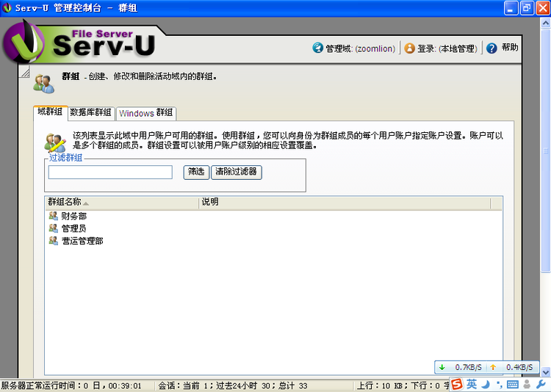Switch to the Windows 群组 tab

[145, 113]
